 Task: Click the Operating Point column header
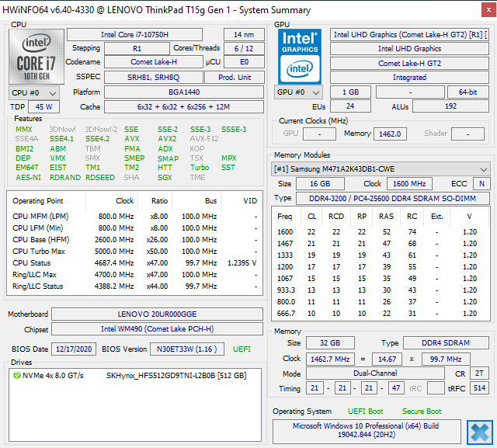coord(39,200)
